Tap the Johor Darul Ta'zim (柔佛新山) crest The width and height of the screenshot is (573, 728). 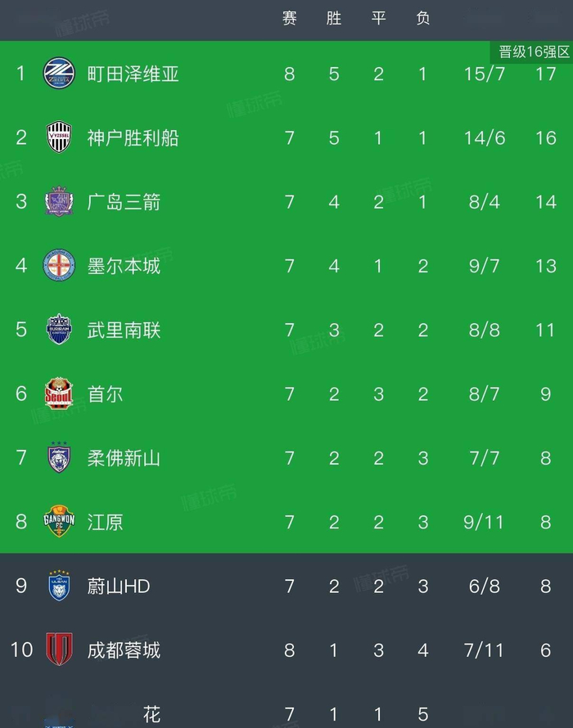tap(59, 457)
